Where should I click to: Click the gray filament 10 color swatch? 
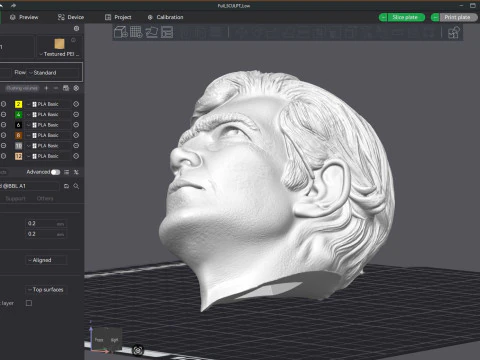18,146
